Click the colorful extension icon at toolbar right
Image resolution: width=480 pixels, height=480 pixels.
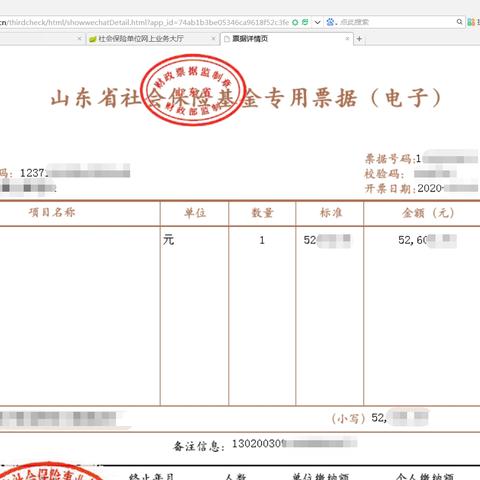pyautogui.click(x=471, y=22)
